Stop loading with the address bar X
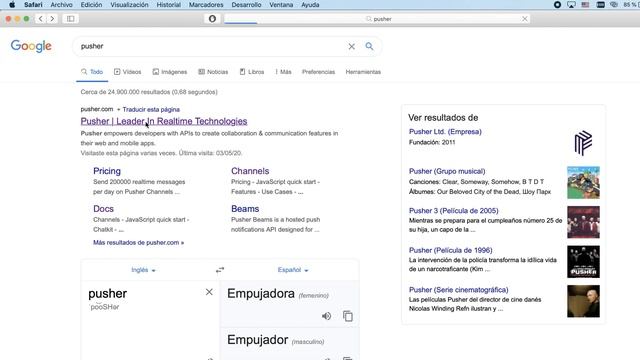Screen dimensions: 640x360 point(524,19)
